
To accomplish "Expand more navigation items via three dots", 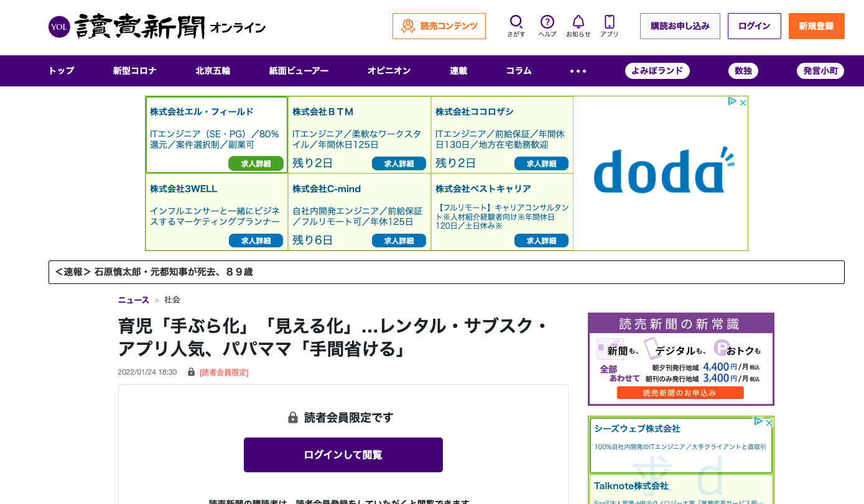I will point(578,71).
